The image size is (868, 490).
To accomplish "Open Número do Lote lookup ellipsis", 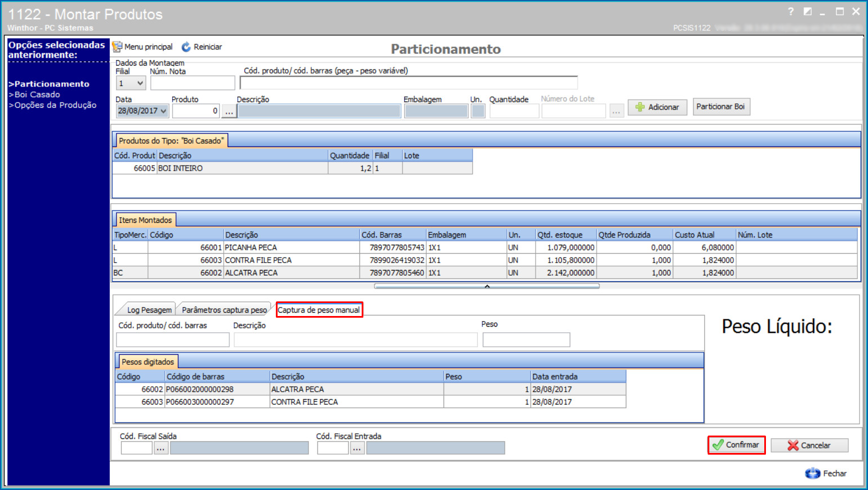I will pyautogui.click(x=616, y=111).
